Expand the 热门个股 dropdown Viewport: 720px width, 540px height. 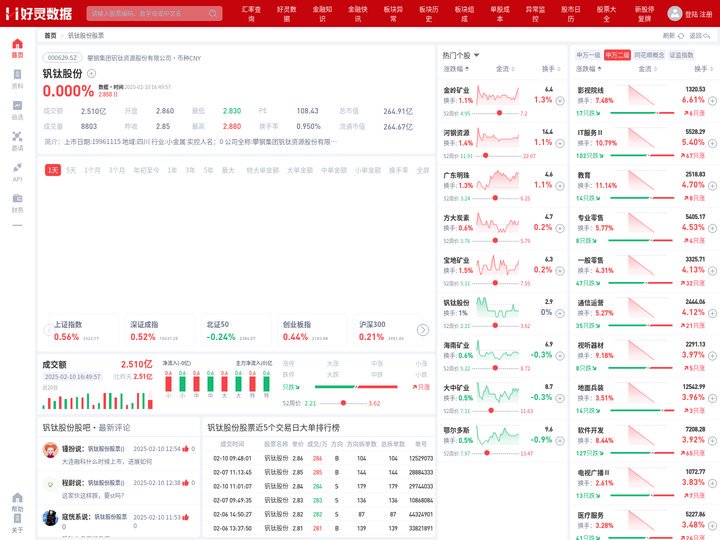(461, 56)
